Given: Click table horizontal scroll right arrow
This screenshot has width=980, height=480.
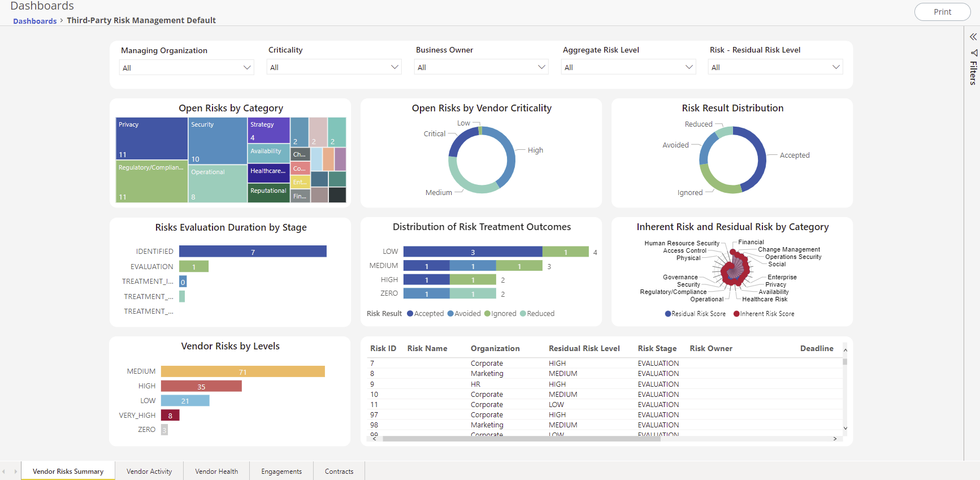Looking at the screenshot, I should pos(835,439).
